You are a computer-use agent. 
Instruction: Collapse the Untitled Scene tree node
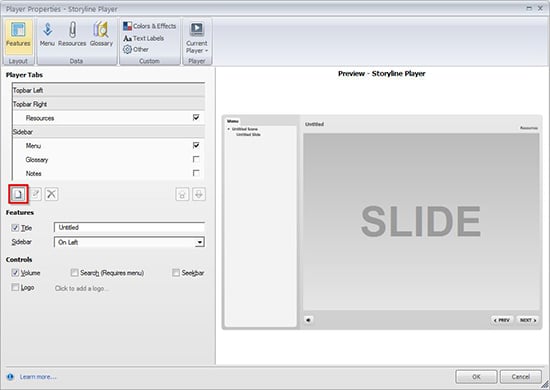pos(229,129)
